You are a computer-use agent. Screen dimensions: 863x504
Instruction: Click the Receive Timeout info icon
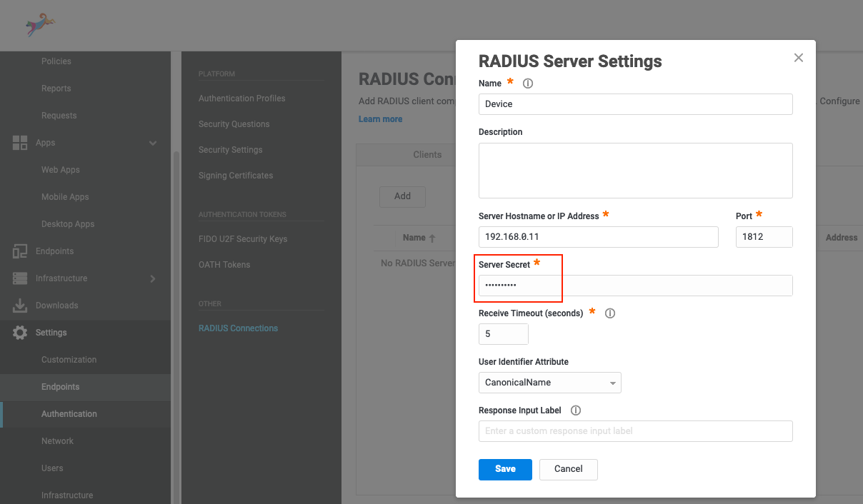coord(609,313)
